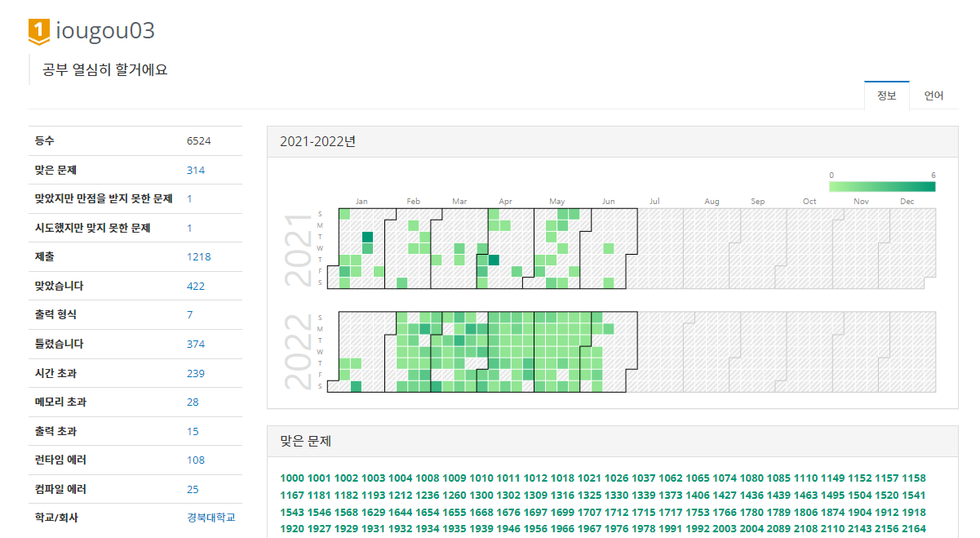980x538 pixels.
Task: Open solved problem 2003
Action: (725, 530)
